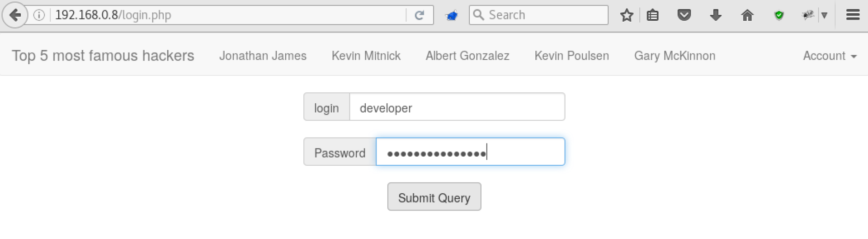Click the browser back arrow button
The height and width of the screenshot is (239, 868).
click(x=15, y=15)
